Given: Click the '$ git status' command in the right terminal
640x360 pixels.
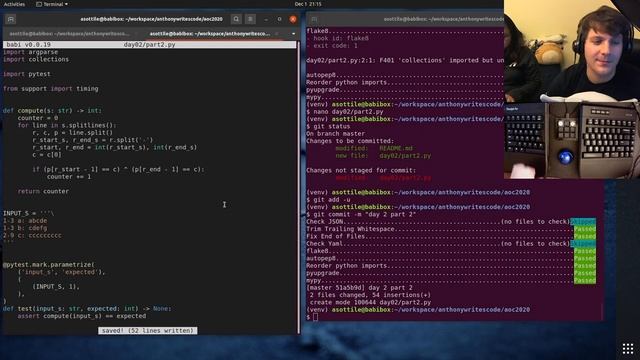Looking at the screenshot, I should point(328,127).
